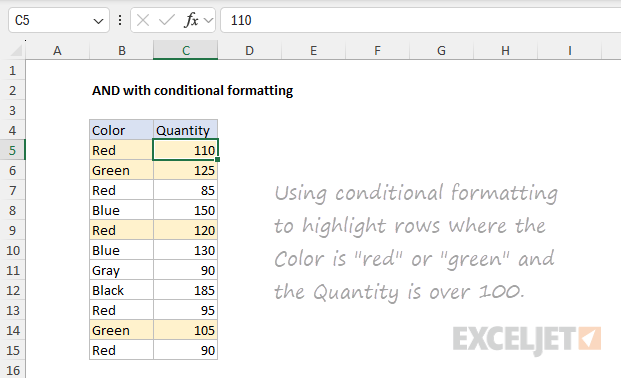The width and height of the screenshot is (621, 378).
Task: Click the Enter checkmark icon in formula bar
Action: [x=167, y=20]
